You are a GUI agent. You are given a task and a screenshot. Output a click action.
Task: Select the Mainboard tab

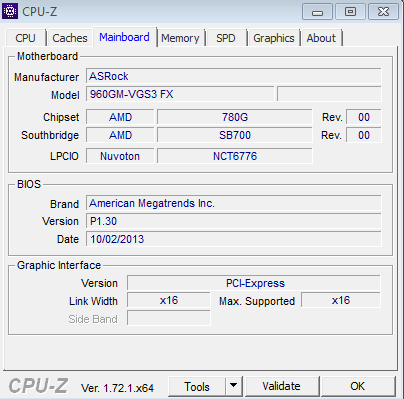pyautogui.click(x=125, y=37)
